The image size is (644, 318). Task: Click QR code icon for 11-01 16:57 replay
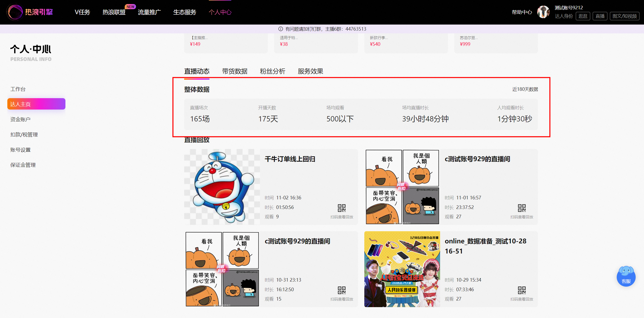(x=522, y=208)
